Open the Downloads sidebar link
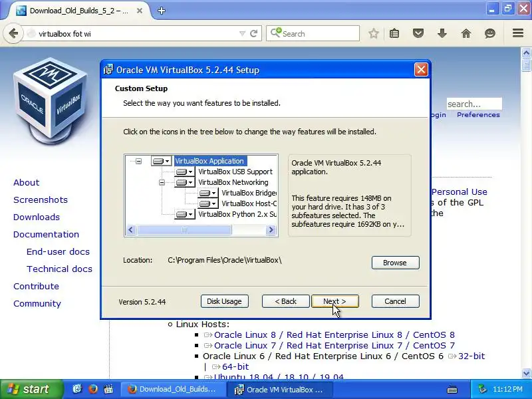532x399 pixels. [37, 217]
